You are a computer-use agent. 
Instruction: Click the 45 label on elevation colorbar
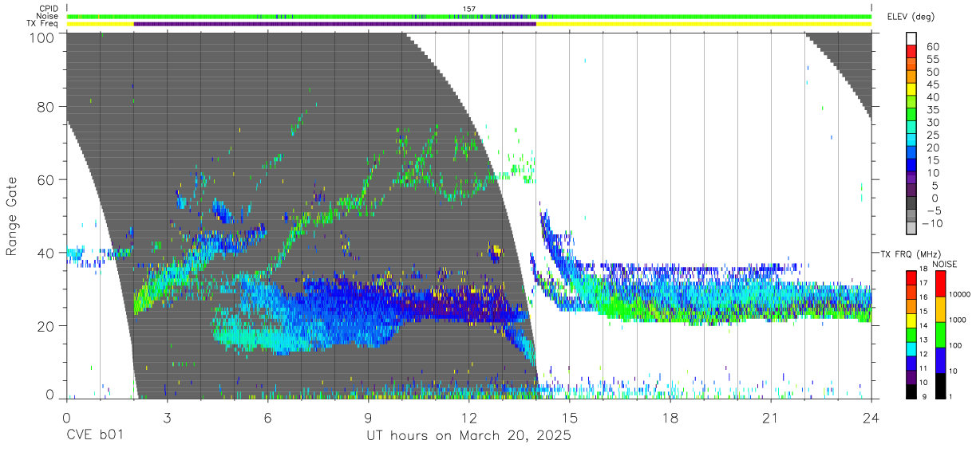(932, 85)
